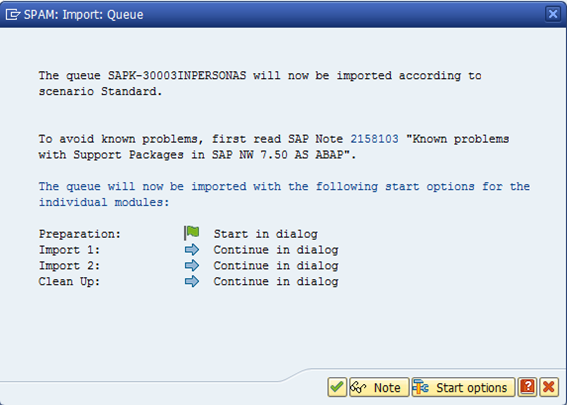Open the Note button with glasses icon
This screenshot has width=567, height=405.
coord(379,387)
